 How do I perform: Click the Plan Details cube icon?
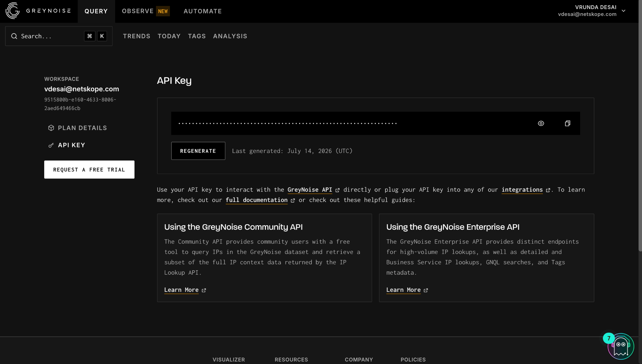[x=51, y=128]
